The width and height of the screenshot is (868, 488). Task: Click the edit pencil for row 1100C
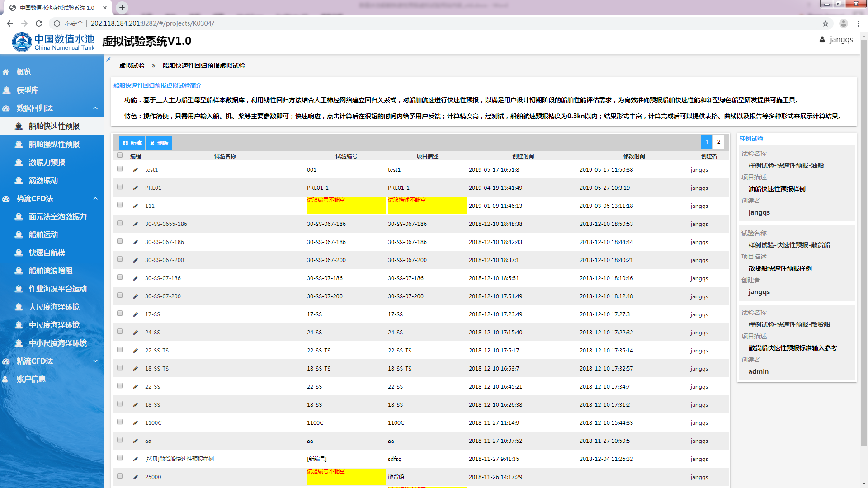135,423
